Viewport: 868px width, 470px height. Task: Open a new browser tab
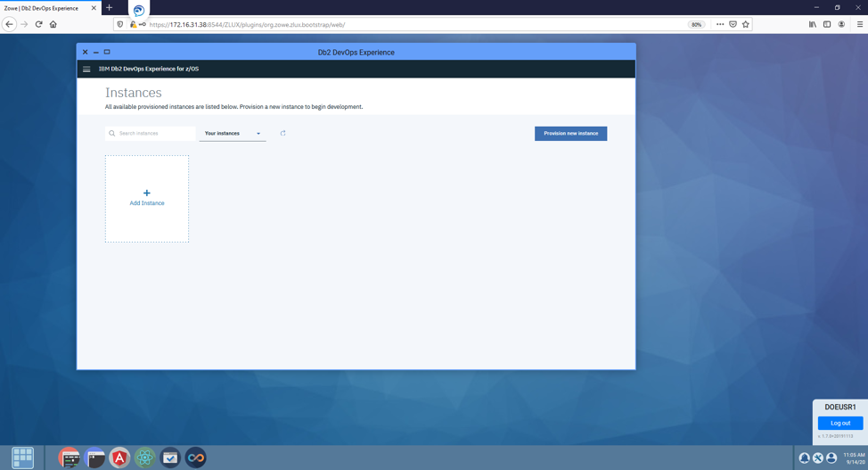click(x=109, y=8)
